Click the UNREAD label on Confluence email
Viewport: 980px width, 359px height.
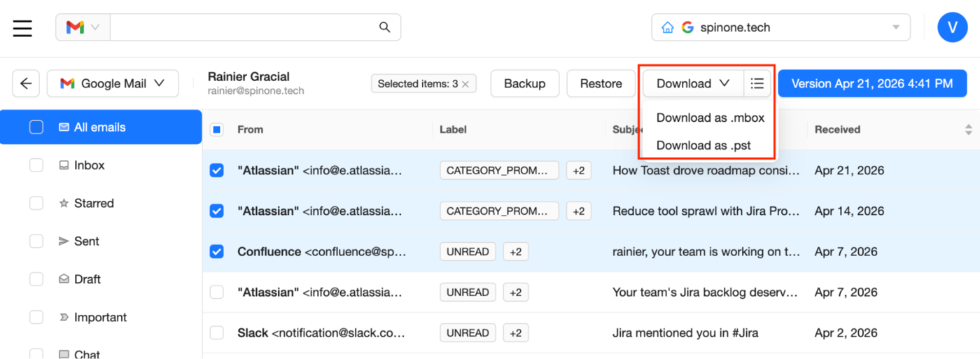click(x=468, y=251)
